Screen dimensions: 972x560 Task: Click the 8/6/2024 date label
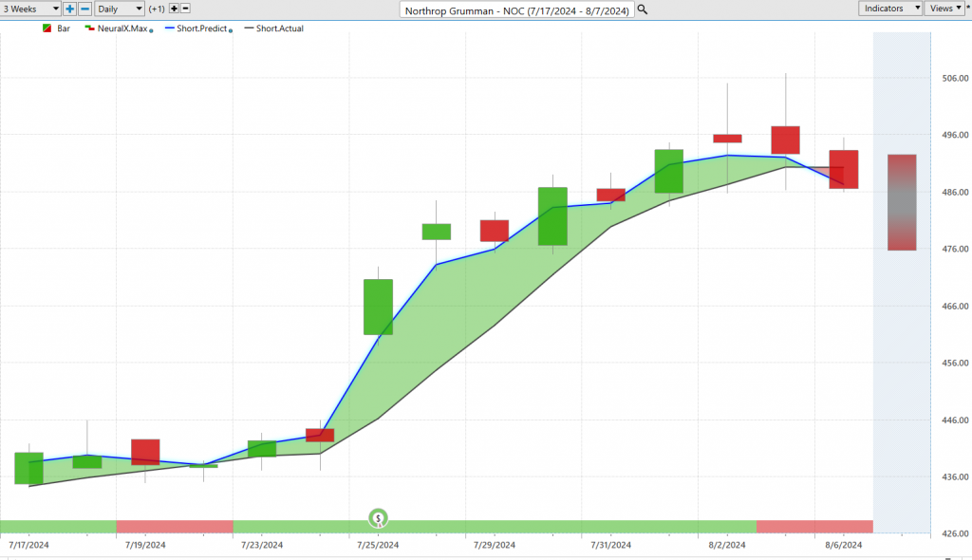843,545
